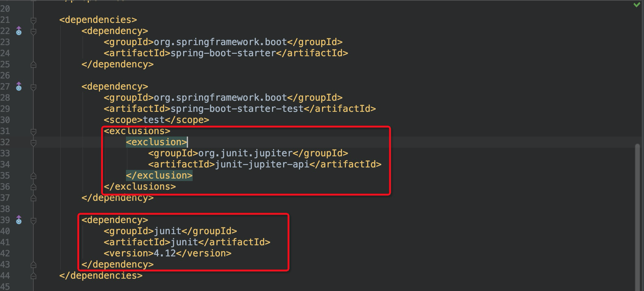Click the highlighted </exclusion> closing tag
644x291 pixels.
point(159,175)
